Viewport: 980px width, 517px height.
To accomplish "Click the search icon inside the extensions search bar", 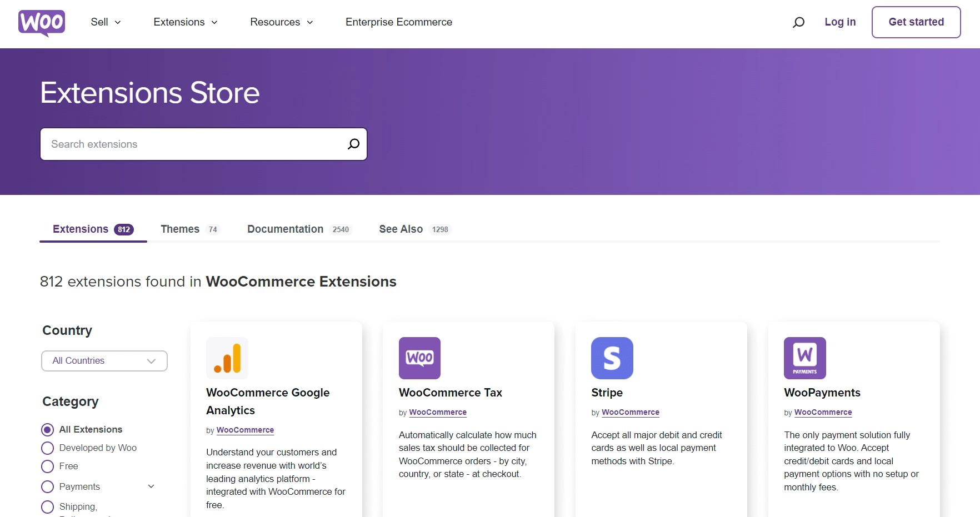I will [x=353, y=144].
